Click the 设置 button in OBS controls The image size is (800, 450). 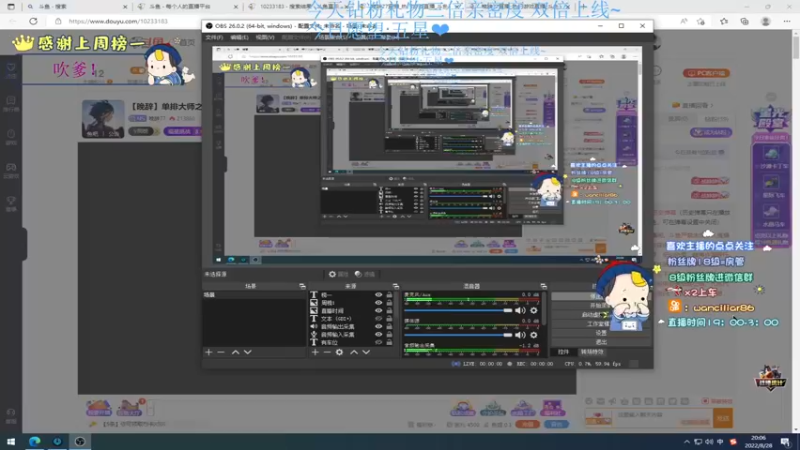point(601,333)
